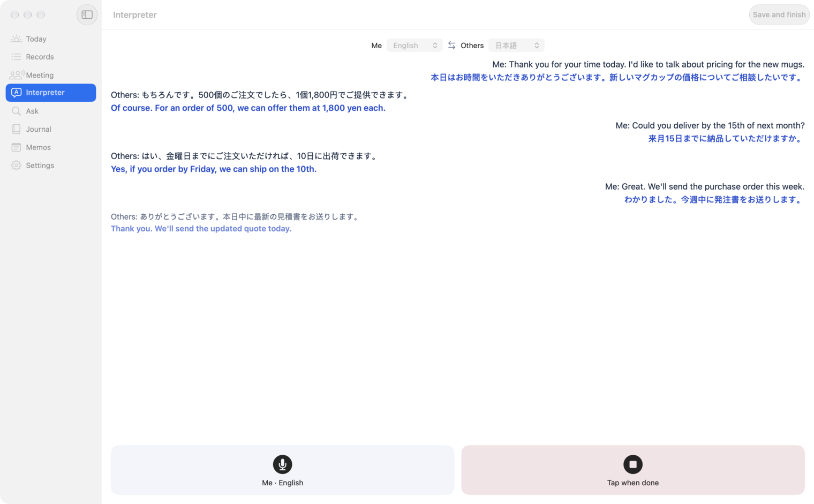Viewport: 814px width, 504px height.
Task: Open Memos from the sidebar
Action: click(51, 147)
